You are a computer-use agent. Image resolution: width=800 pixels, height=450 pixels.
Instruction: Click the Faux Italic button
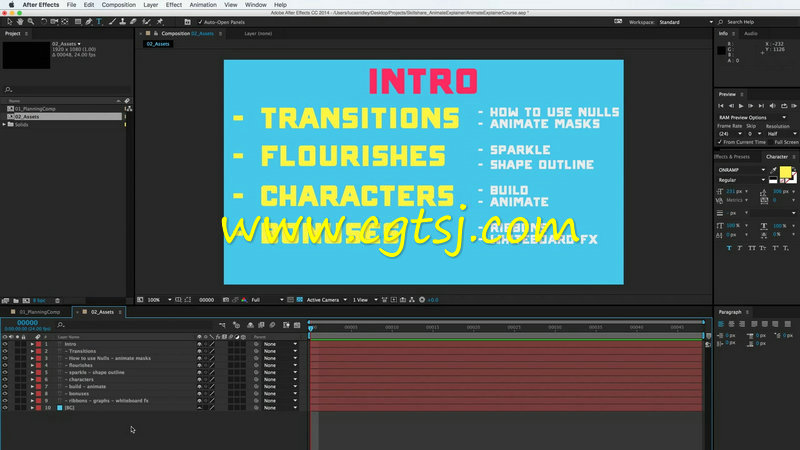coord(740,248)
